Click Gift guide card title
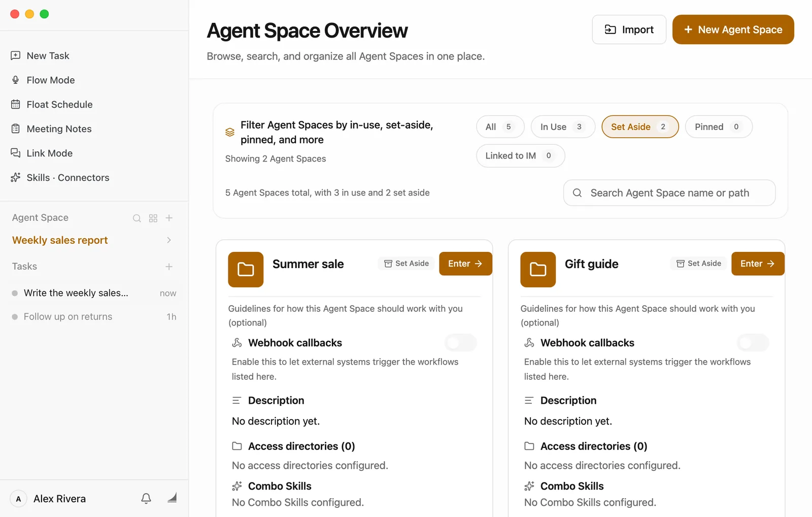The image size is (812, 517). pos(592,264)
